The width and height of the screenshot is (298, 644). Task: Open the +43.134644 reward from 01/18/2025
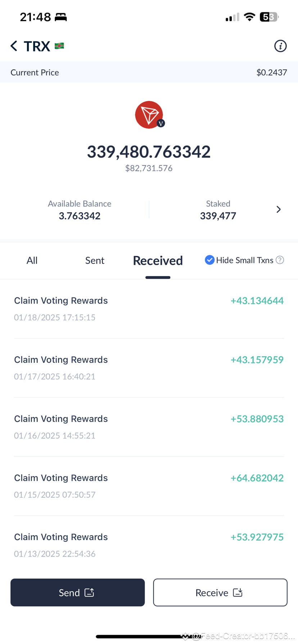[x=149, y=309]
